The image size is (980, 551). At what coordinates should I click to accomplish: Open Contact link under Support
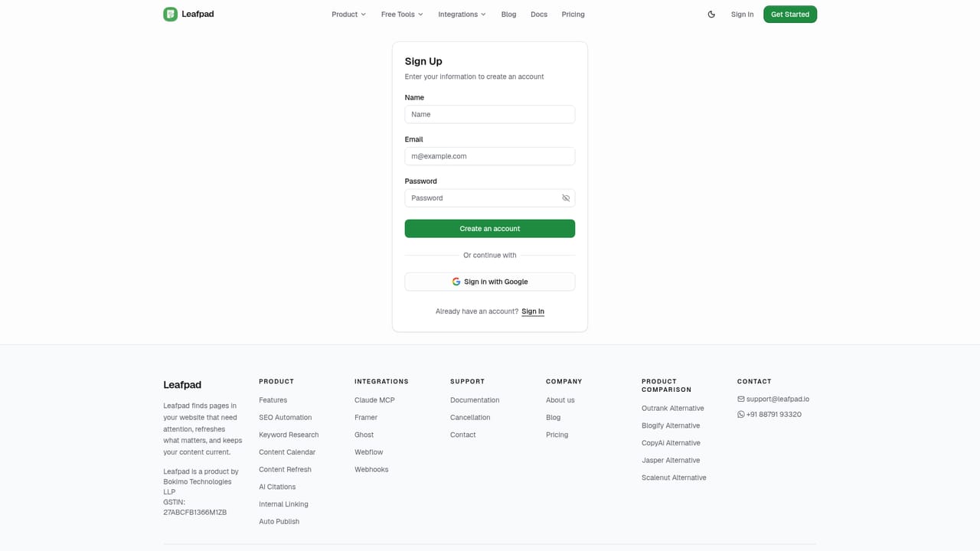click(x=462, y=435)
